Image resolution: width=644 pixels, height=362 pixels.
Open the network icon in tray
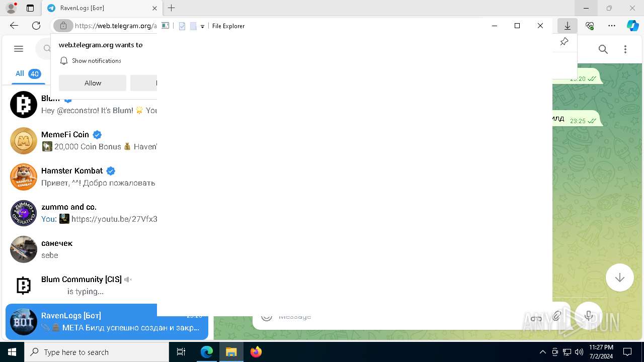[x=567, y=352]
